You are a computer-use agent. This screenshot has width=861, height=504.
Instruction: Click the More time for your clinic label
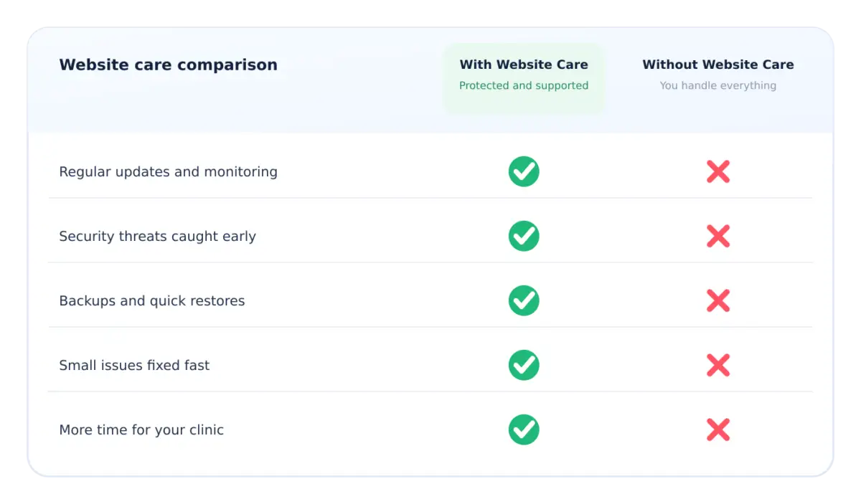(x=141, y=430)
